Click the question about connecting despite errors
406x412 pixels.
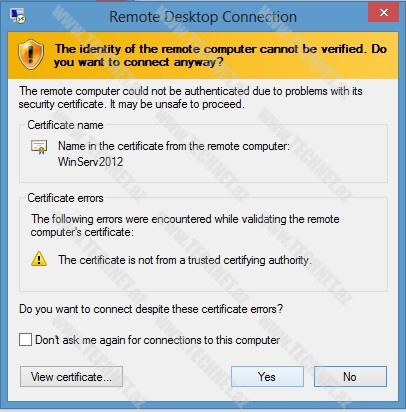coord(151,309)
